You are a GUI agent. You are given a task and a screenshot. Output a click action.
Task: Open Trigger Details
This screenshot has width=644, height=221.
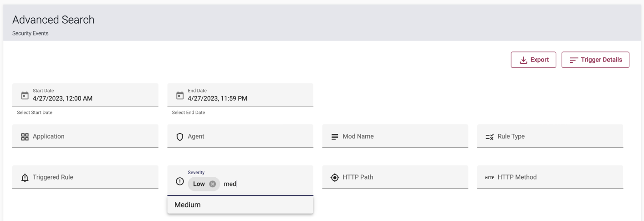click(x=595, y=60)
